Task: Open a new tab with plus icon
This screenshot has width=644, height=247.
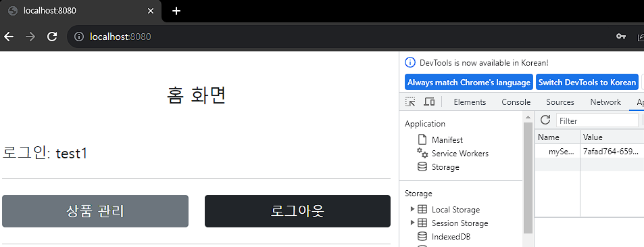Action: pos(176,11)
